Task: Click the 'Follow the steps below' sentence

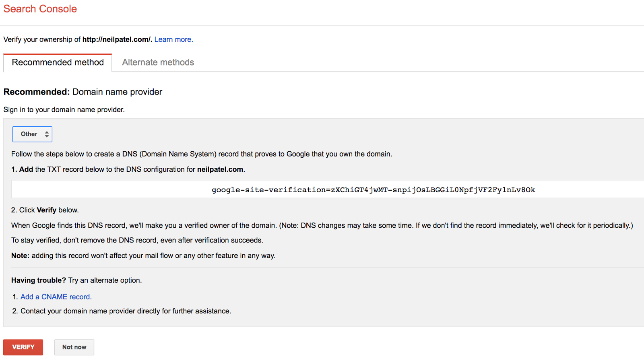Action: (202, 154)
